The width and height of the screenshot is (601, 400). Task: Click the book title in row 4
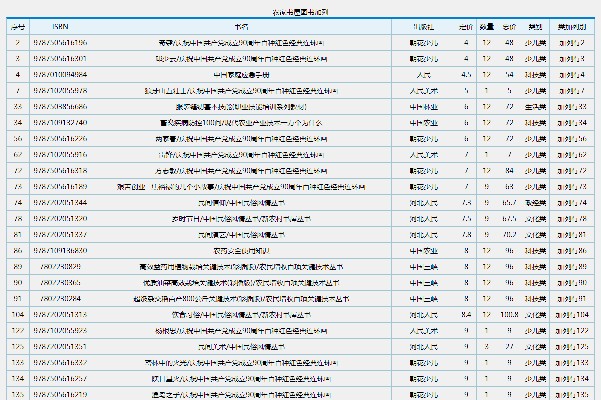(x=241, y=75)
